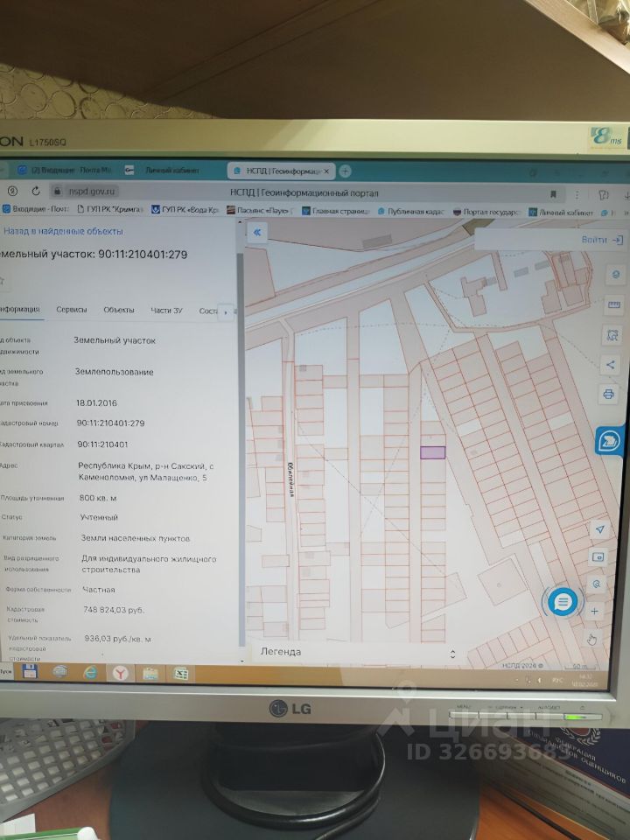This screenshot has height=840, width=630.
Task: Click Войти to sign in
Action: tap(602, 240)
